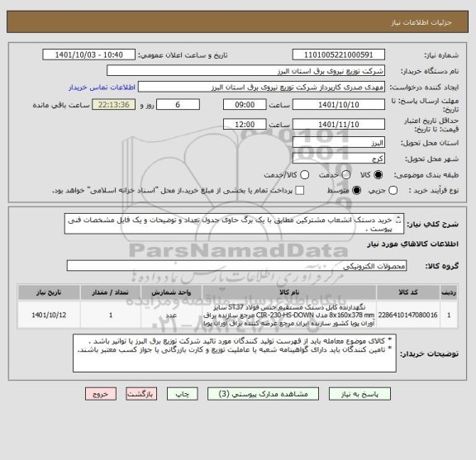Viewport: 476px width, 460px height.
Task: Click the خروج exit button
Action: pyautogui.click(x=101, y=394)
